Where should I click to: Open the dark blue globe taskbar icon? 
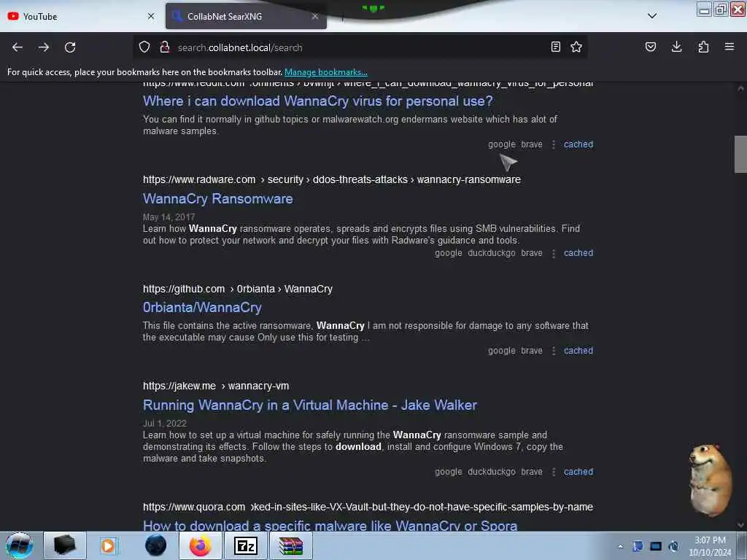[155, 545]
